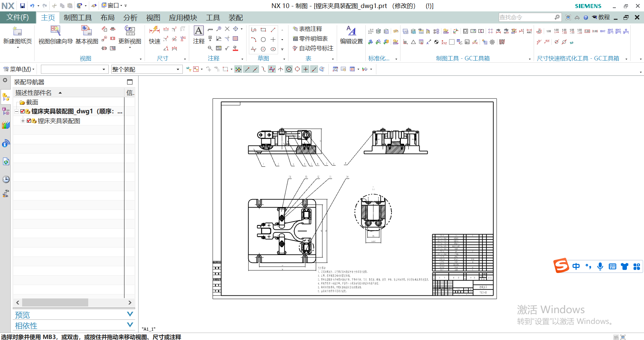Select the 截面 folder in navigator
This screenshot has width=644, height=340.
pyautogui.click(x=29, y=102)
